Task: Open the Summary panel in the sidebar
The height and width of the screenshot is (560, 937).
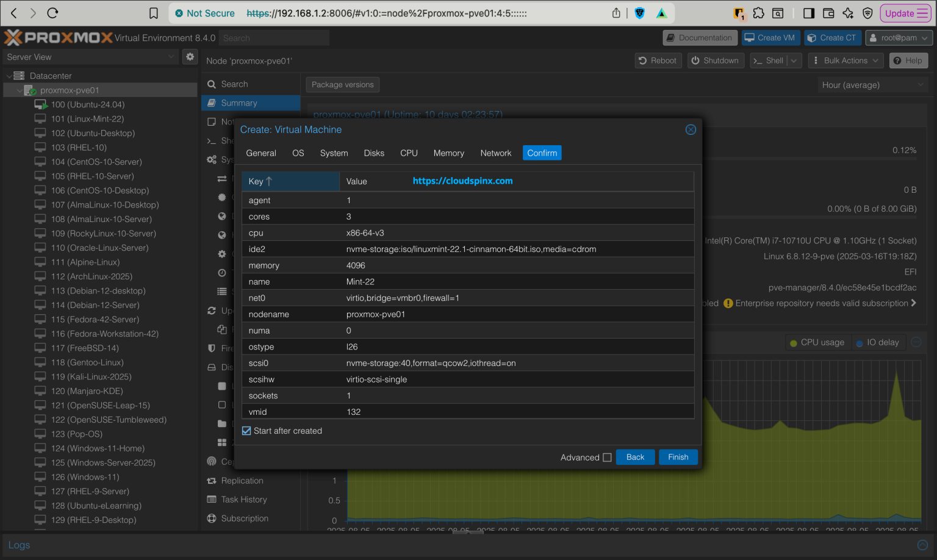Action: (238, 102)
